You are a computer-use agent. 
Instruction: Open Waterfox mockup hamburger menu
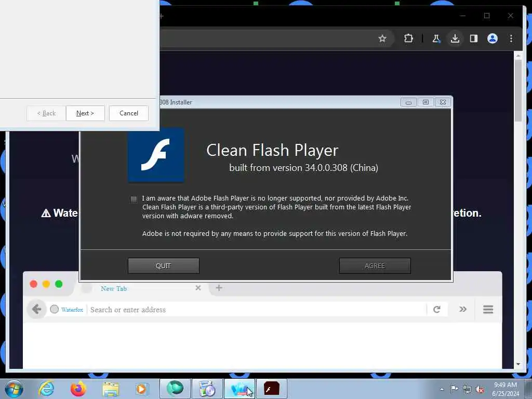click(x=488, y=309)
